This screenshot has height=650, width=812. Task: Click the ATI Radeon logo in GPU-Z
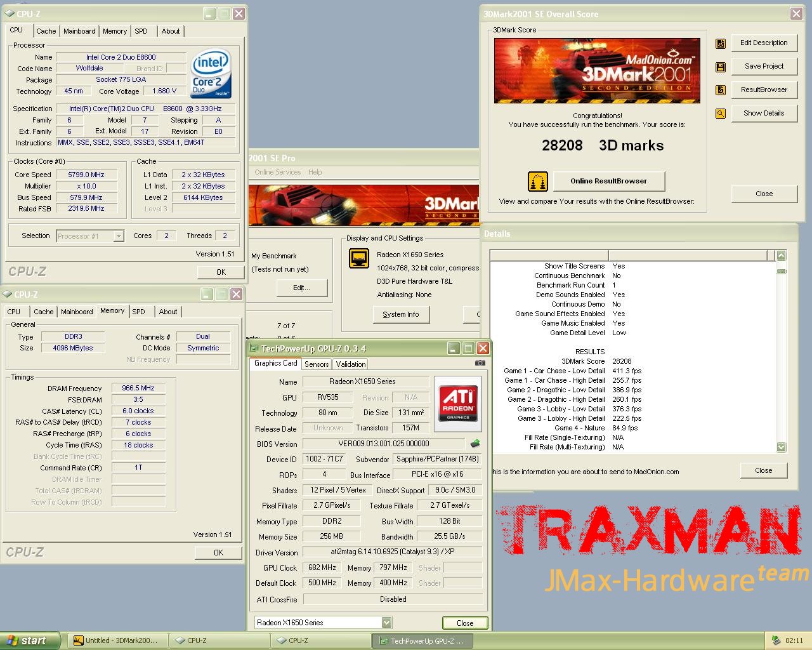(x=458, y=404)
